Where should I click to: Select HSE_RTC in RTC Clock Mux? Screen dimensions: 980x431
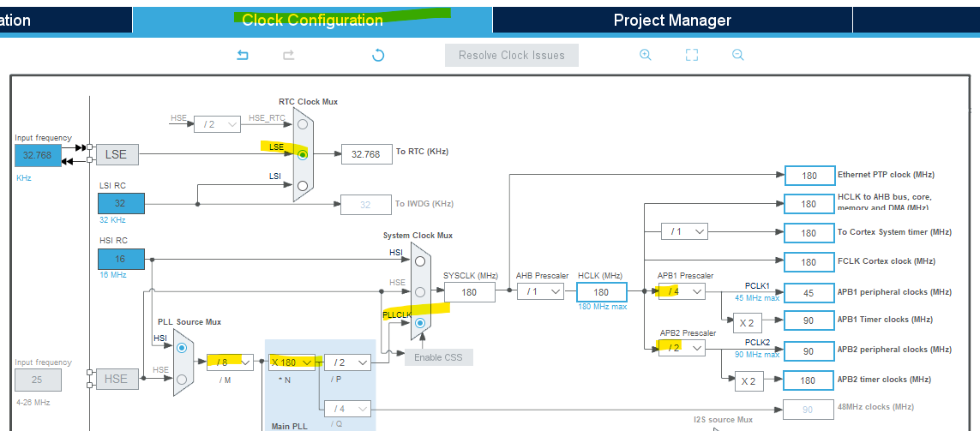pos(304,123)
